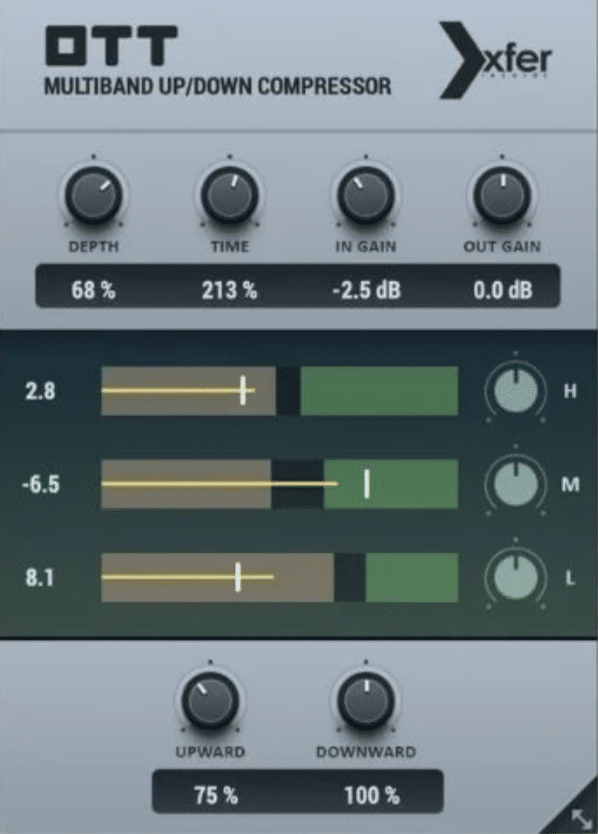
Task: Click the resize arrows icon in corner
Action: [582, 819]
